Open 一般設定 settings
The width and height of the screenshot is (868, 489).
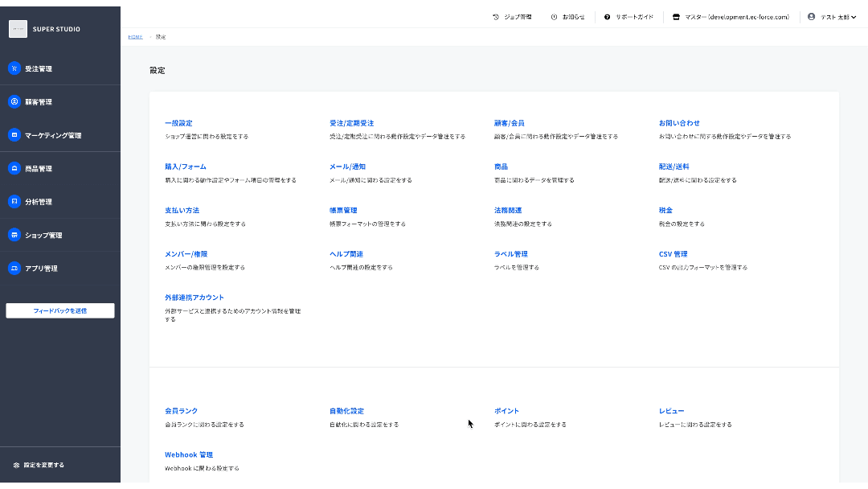tap(178, 123)
